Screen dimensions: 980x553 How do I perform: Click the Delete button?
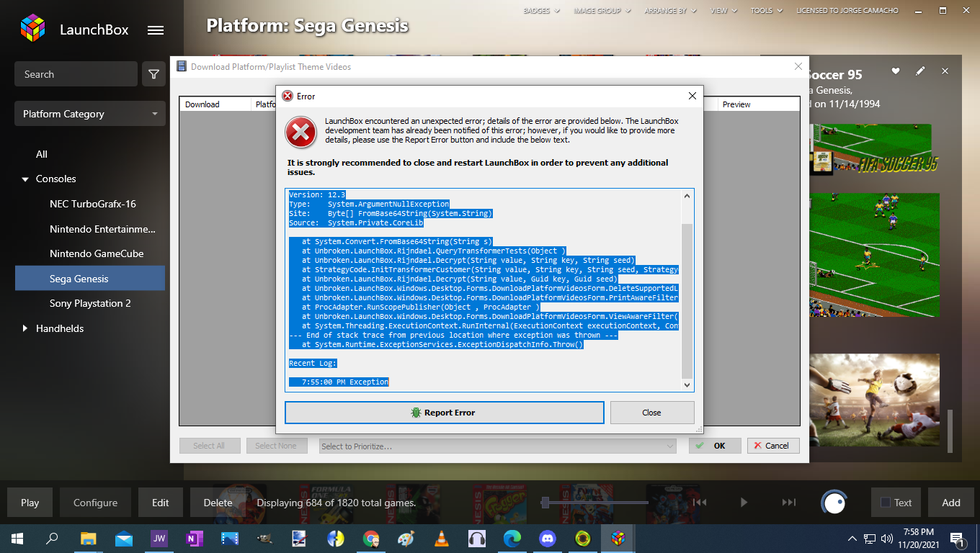coord(218,503)
